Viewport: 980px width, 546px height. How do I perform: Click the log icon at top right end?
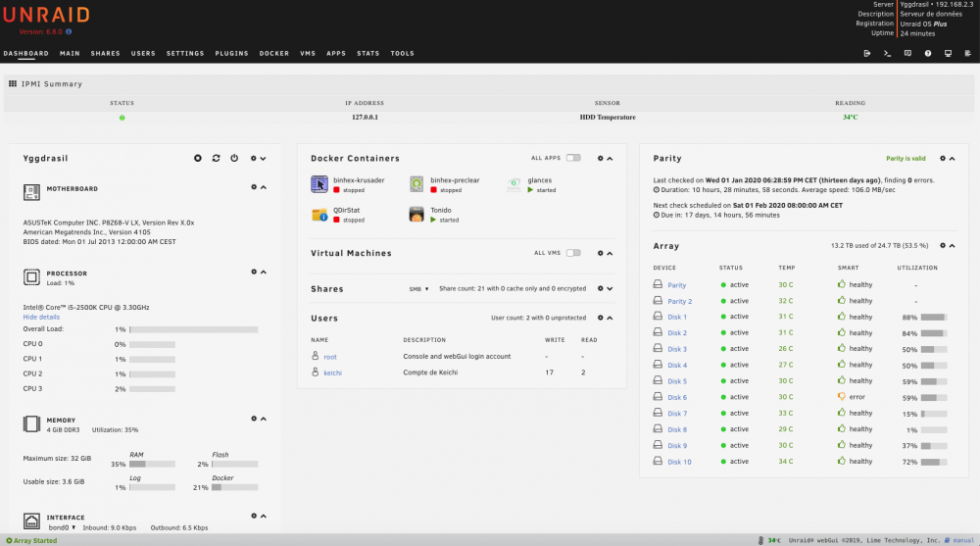coord(967,53)
